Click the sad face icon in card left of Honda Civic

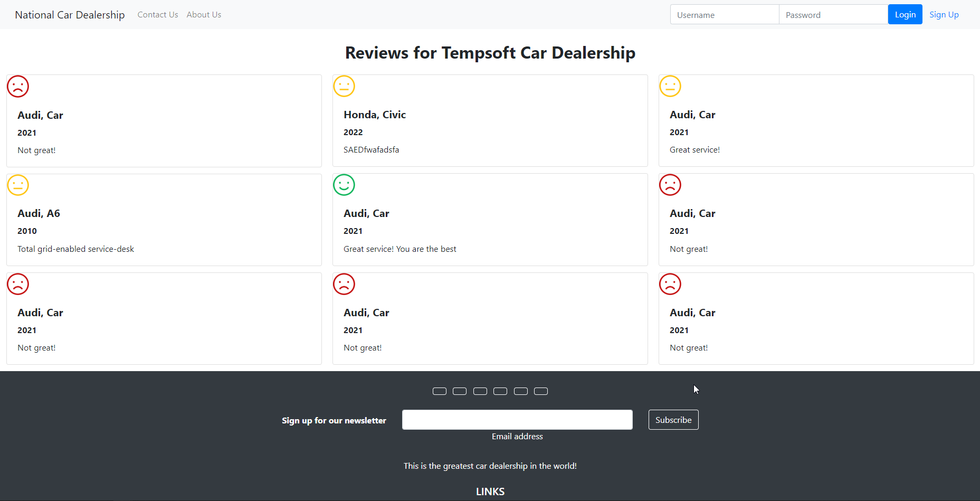(x=18, y=87)
